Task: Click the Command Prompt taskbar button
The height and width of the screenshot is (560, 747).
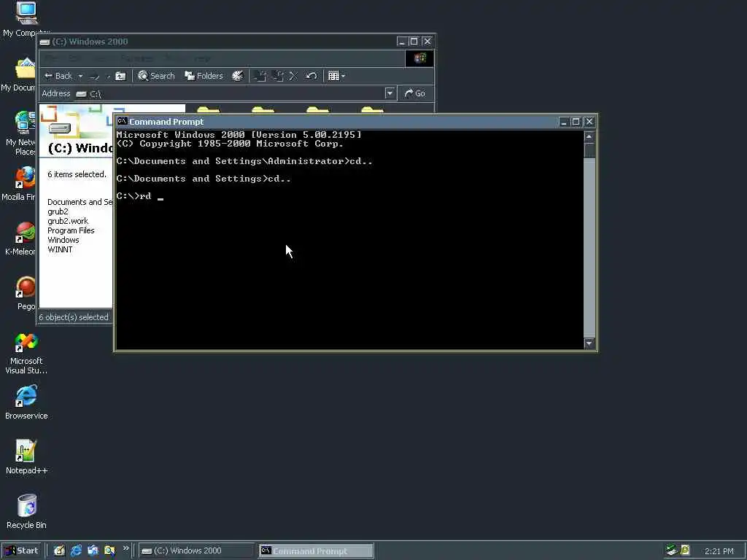Action: point(317,551)
